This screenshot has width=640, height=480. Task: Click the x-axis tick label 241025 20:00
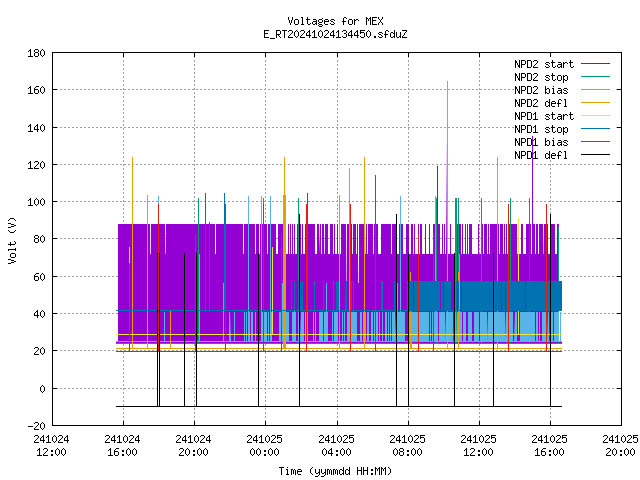(x=620, y=446)
